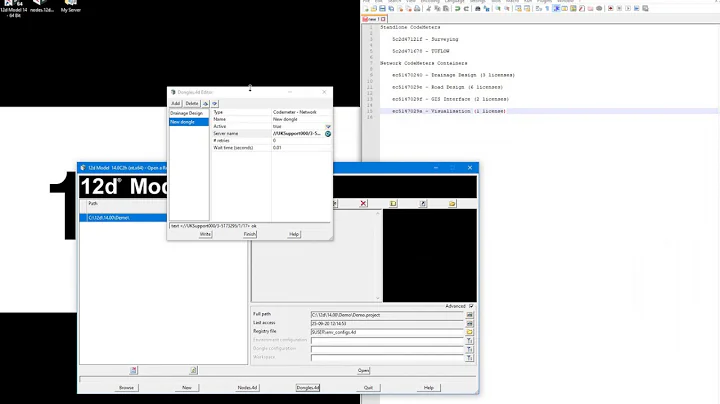Screen dimensions: 720x404
Task: Click the yellow note icon in 12d toolbar
Action: [393, 203]
